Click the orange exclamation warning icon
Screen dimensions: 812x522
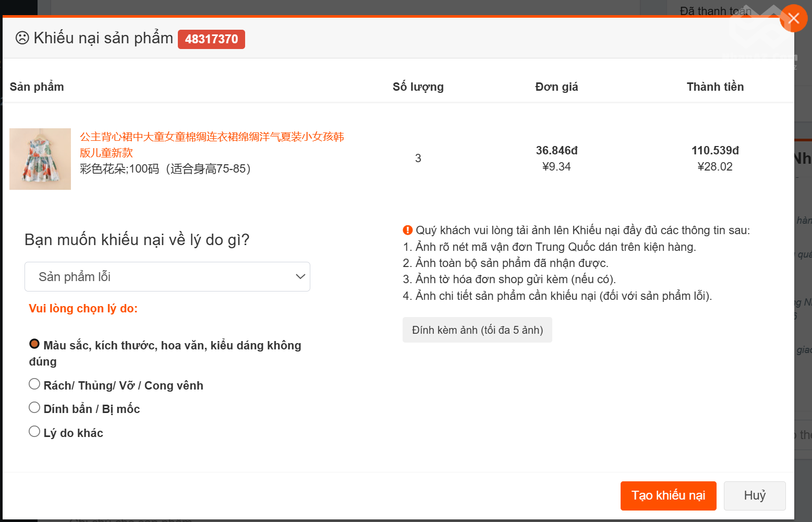coord(408,230)
